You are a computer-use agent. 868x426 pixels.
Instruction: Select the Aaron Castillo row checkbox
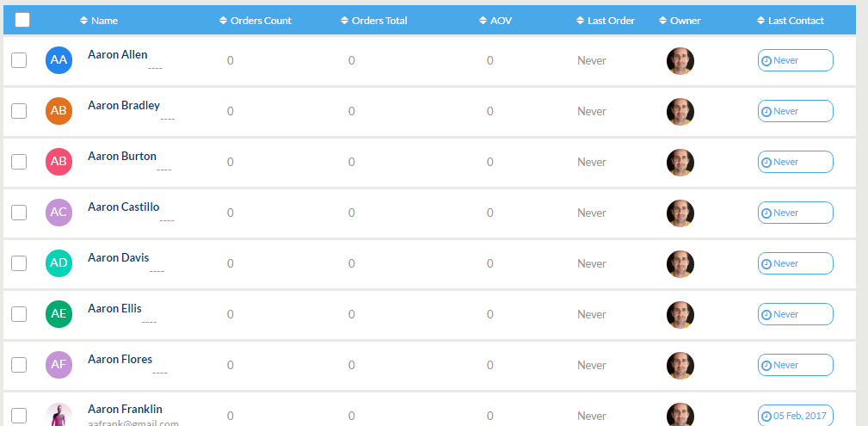tap(19, 213)
